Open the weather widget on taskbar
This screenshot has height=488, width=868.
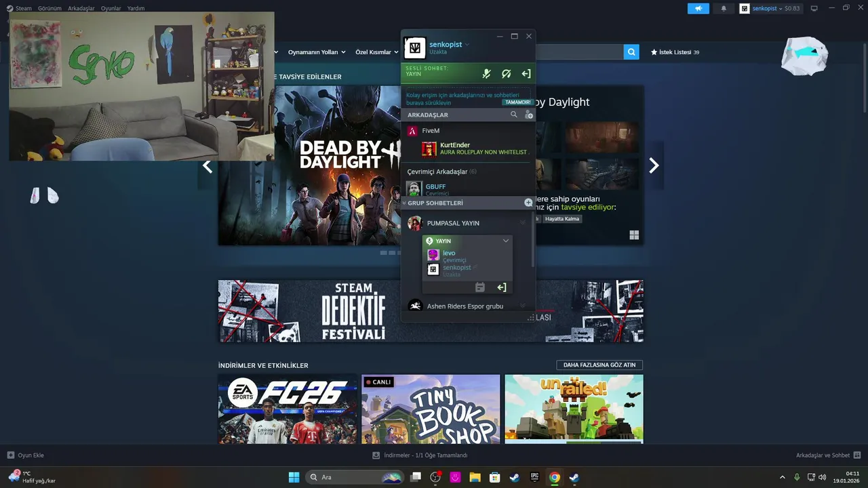pyautogui.click(x=31, y=477)
